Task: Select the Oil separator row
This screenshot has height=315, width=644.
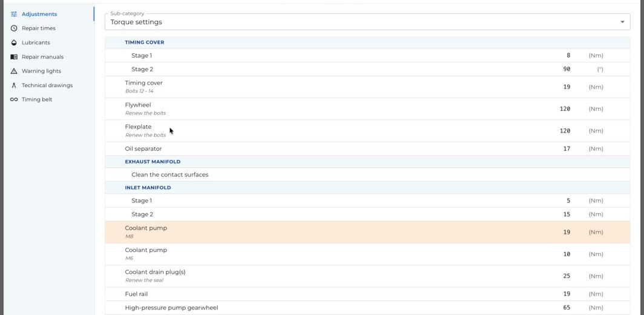Action: click(x=367, y=149)
